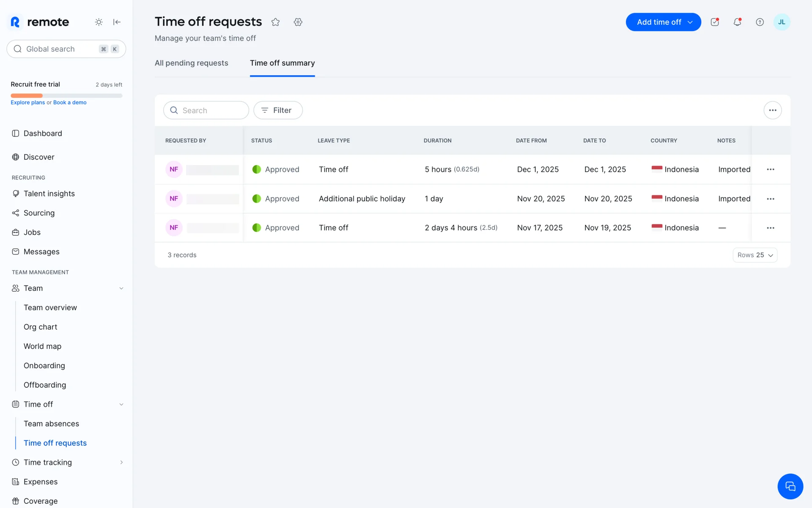Open page settings gear icon
The image size is (812, 508).
point(298,22)
